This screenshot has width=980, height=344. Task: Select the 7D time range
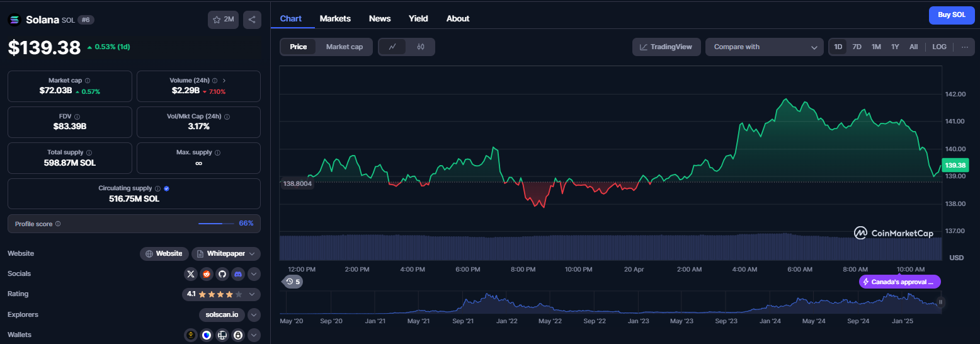point(857,47)
